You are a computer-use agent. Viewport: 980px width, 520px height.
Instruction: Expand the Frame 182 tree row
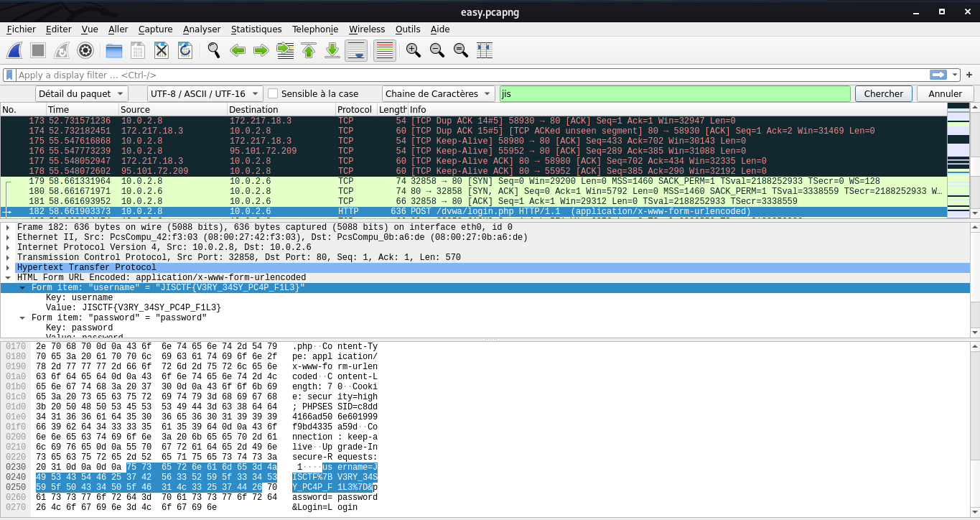click(x=8, y=227)
